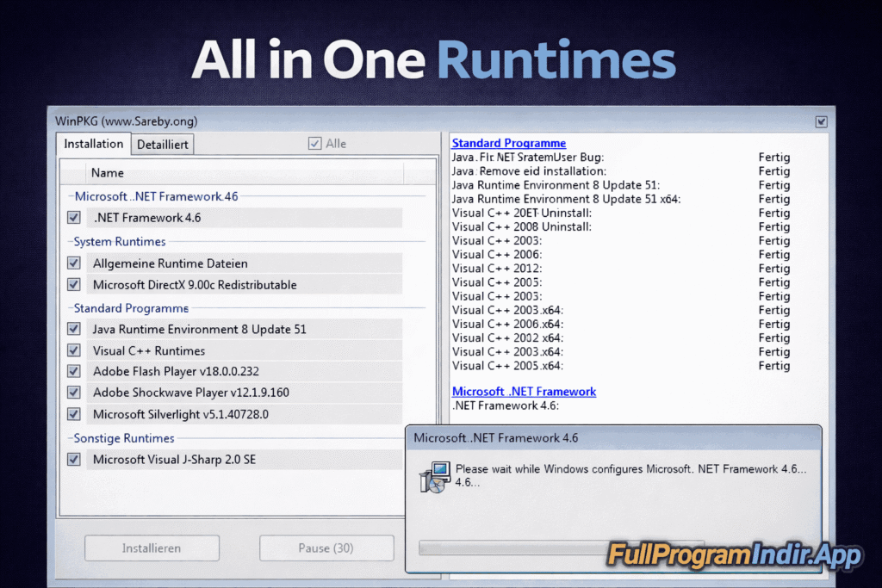Uncheck .NET Framework 4.6
Viewport: 882px width, 588px height.
point(73,217)
